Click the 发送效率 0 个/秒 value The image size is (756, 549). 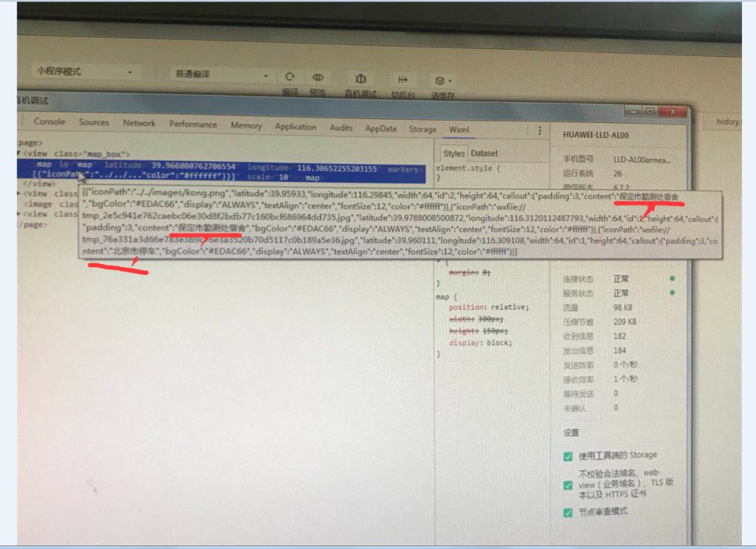pyautogui.click(x=625, y=365)
